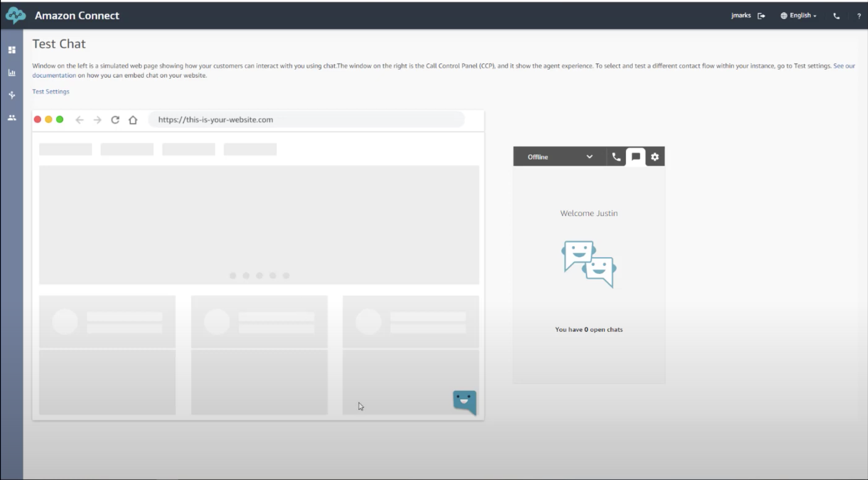This screenshot has width=868, height=480.
Task: Switch to the CCP chat tab
Action: click(x=636, y=157)
